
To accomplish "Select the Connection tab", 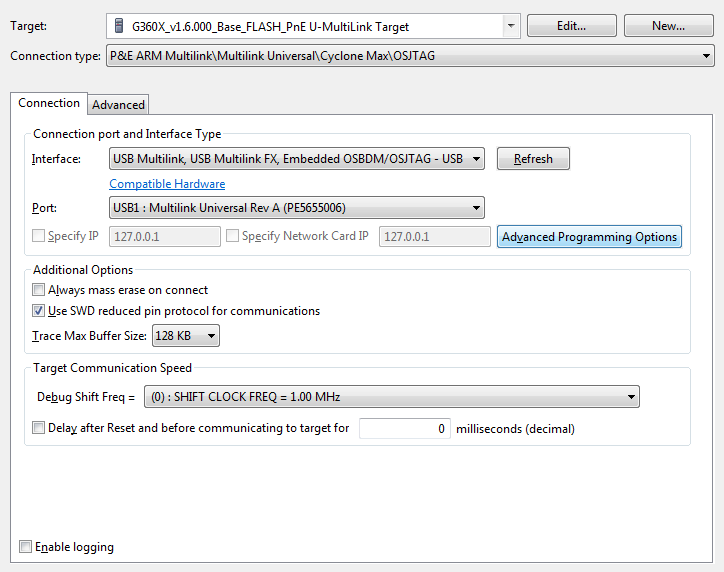I will pyautogui.click(x=49, y=103).
